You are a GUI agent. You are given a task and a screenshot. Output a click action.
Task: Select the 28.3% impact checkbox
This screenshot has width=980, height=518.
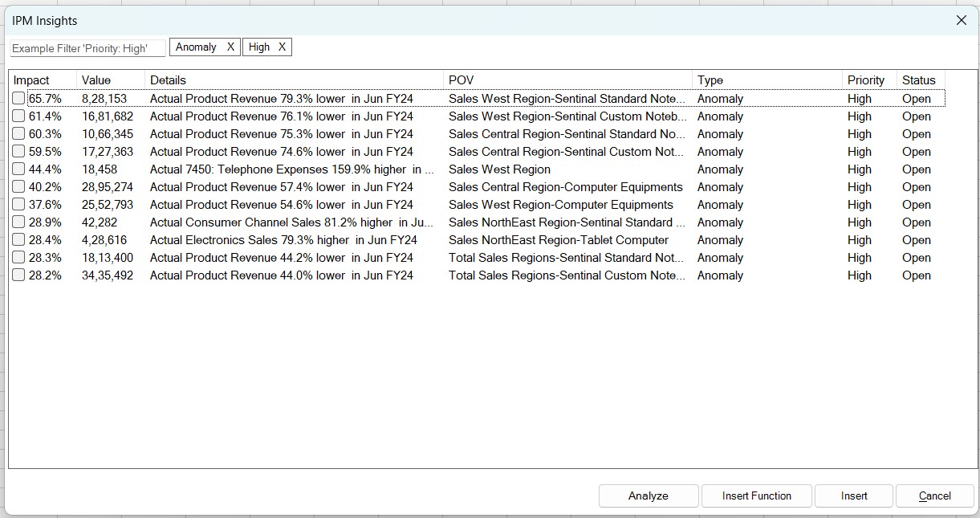coord(18,257)
